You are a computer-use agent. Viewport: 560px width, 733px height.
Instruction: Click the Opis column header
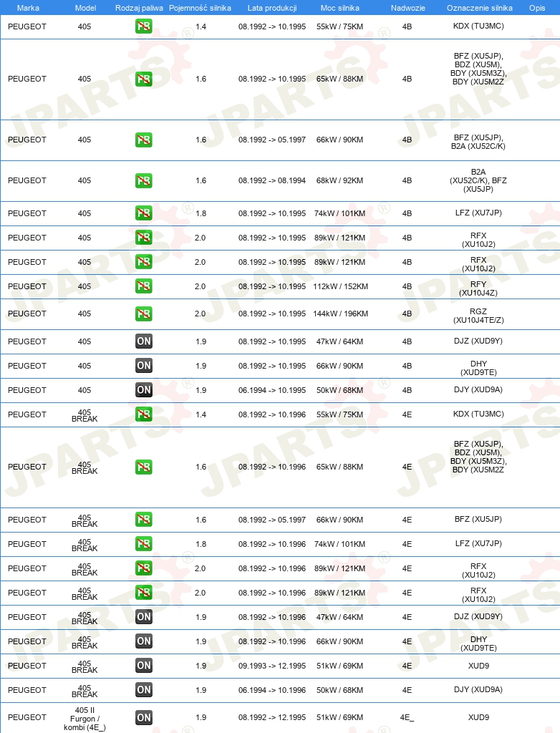click(537, 8)
